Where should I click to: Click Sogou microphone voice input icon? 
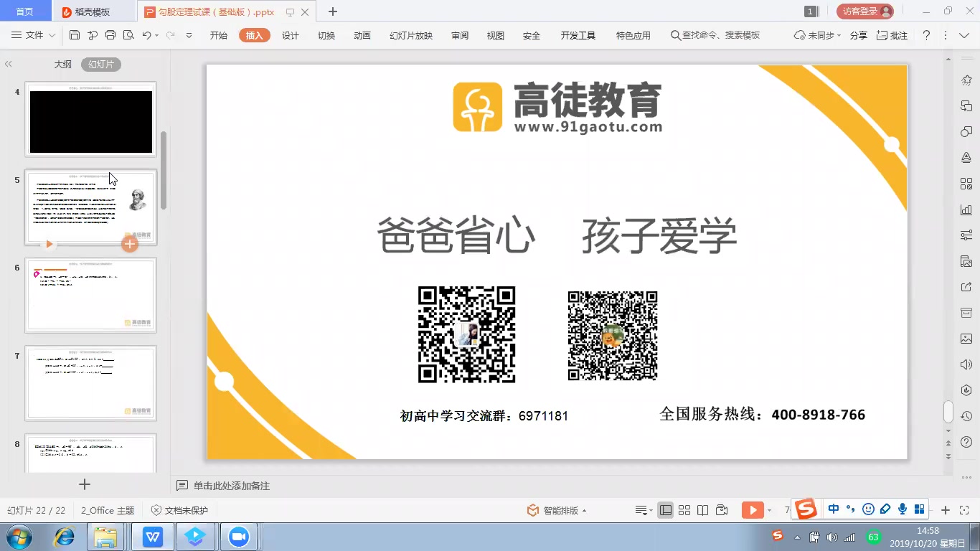(x=903, y=509)
